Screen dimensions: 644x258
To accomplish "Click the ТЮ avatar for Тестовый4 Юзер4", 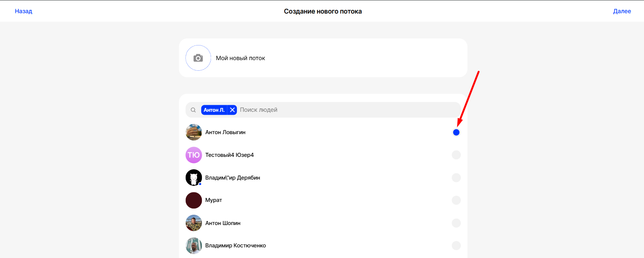I will click(194, 155).
